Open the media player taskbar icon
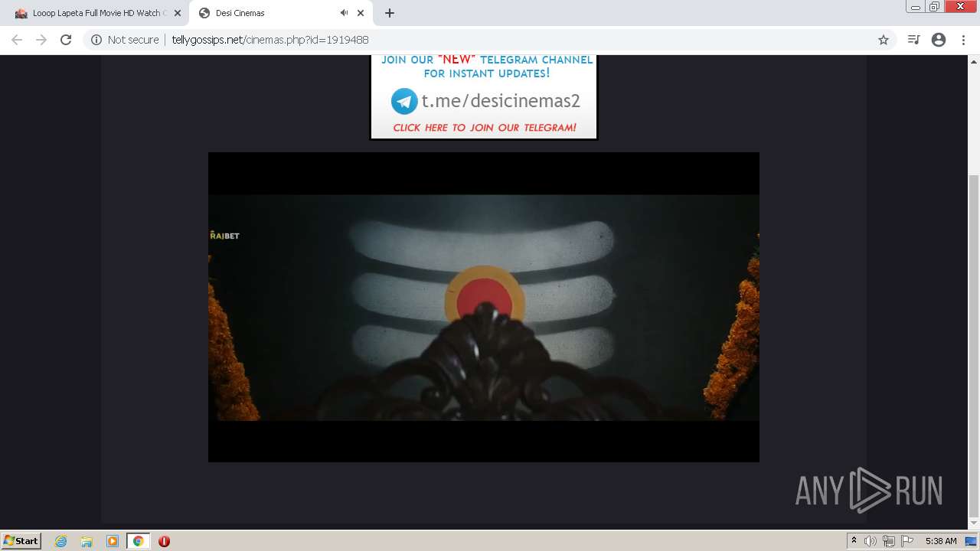The width and height of the screenshot is (980, 551). tap(113, 541)
